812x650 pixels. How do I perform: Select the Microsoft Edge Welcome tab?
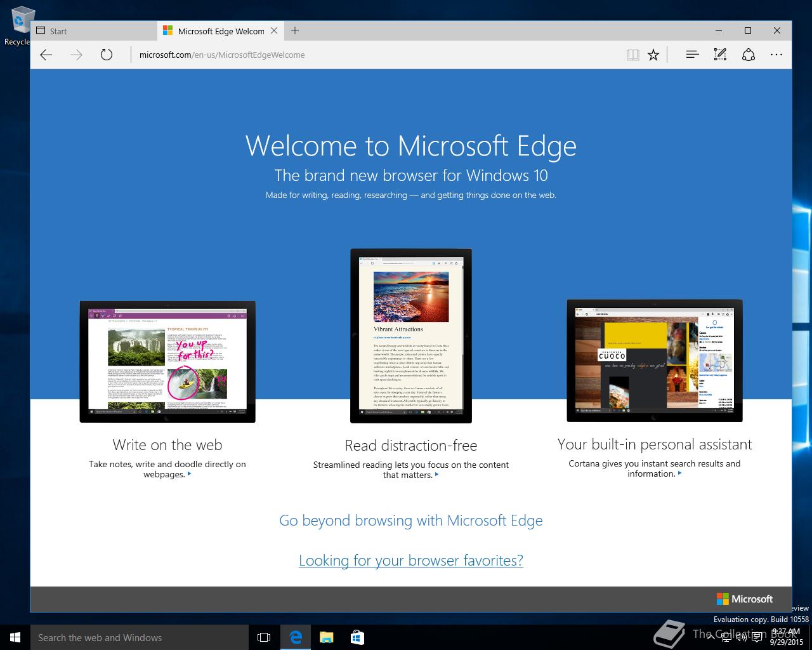coord(221,30)
